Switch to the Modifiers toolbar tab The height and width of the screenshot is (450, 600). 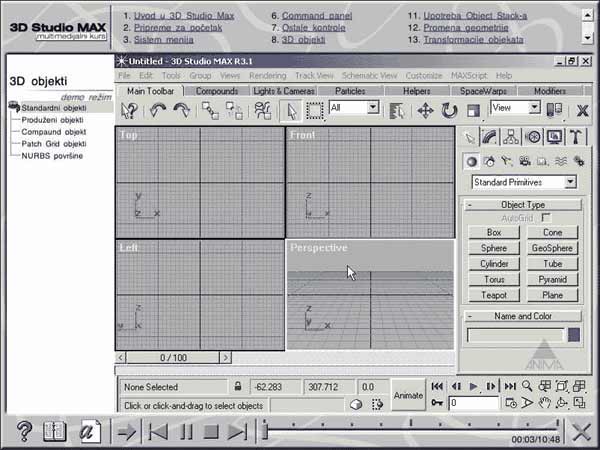549,91
